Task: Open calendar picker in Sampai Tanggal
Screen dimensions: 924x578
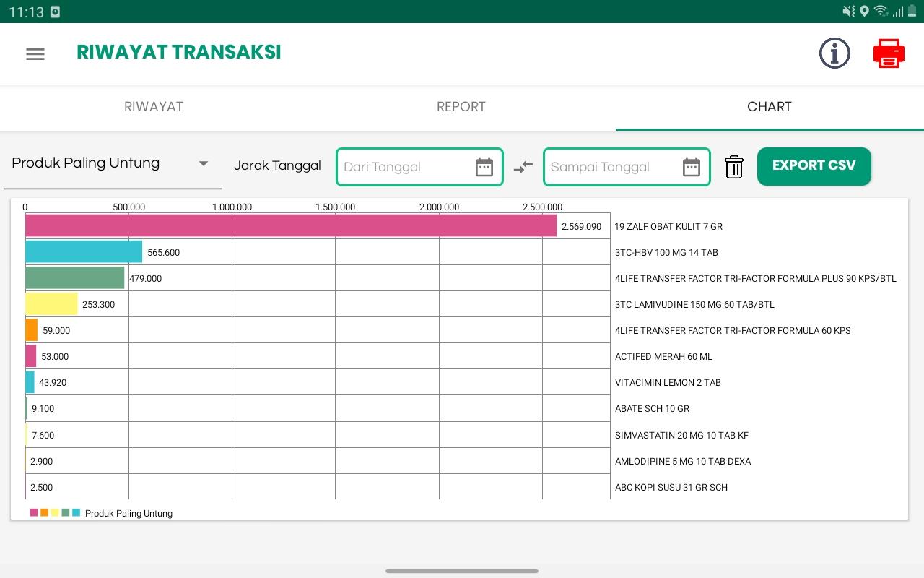Action: pos(692,167)
